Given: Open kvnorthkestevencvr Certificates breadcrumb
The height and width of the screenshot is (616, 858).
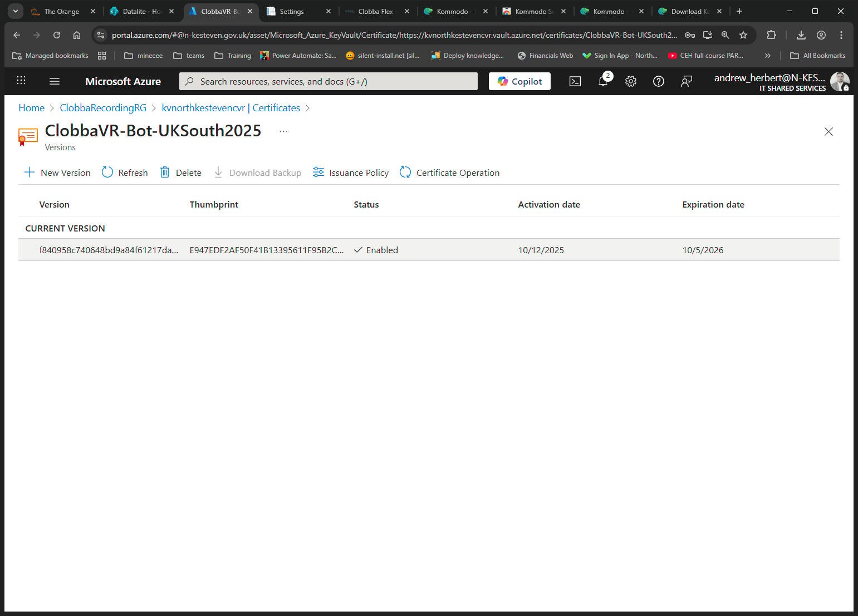Looking at the screenshot, I should point(231,108).
